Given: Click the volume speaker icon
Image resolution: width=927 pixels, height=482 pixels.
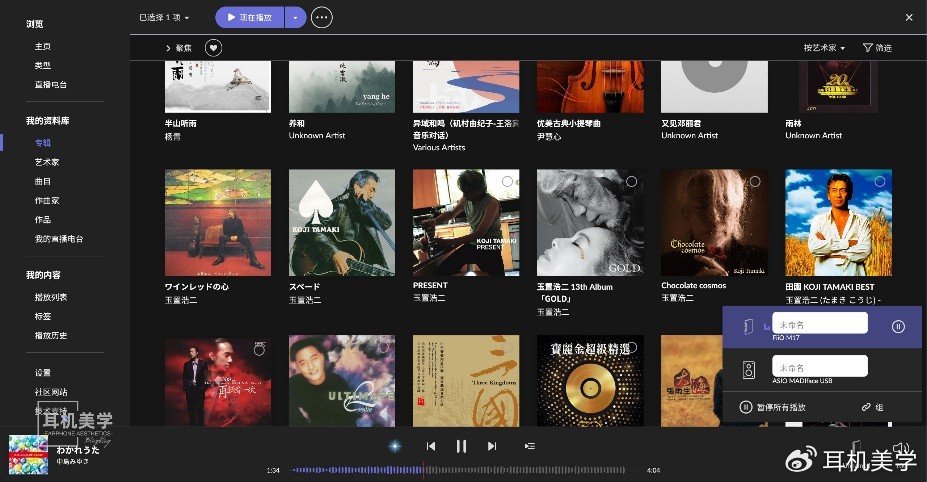Looking at the screenshot, I should (900, 447).
